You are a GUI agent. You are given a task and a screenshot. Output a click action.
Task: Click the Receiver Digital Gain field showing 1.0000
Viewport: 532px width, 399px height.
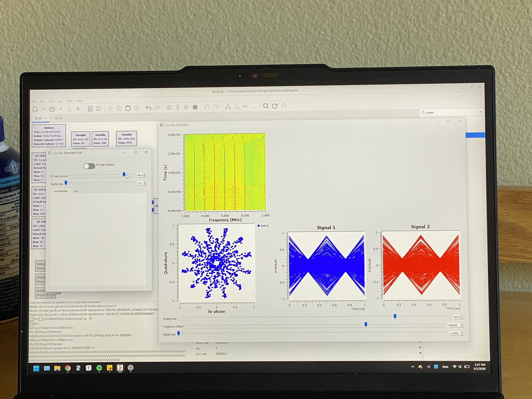tap(456, 333)
